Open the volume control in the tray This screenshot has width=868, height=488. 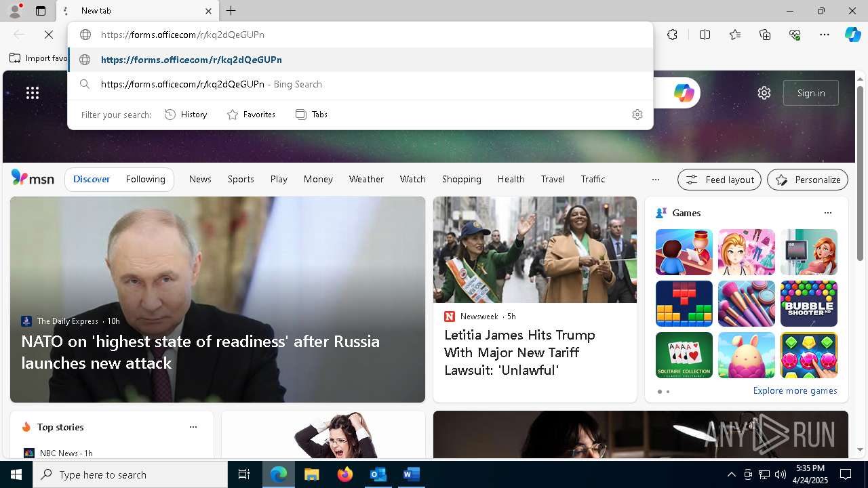781,474
